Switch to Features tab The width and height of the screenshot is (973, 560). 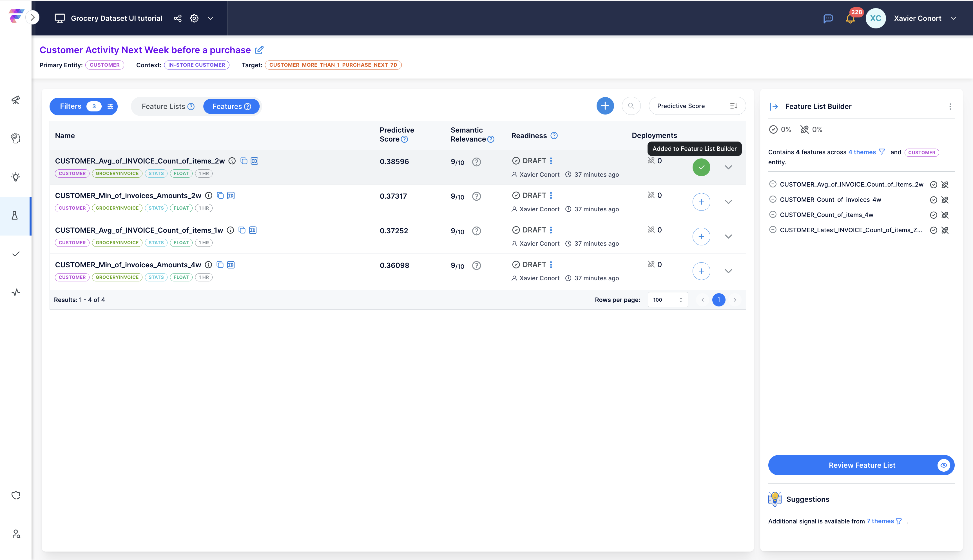(231, 107)
